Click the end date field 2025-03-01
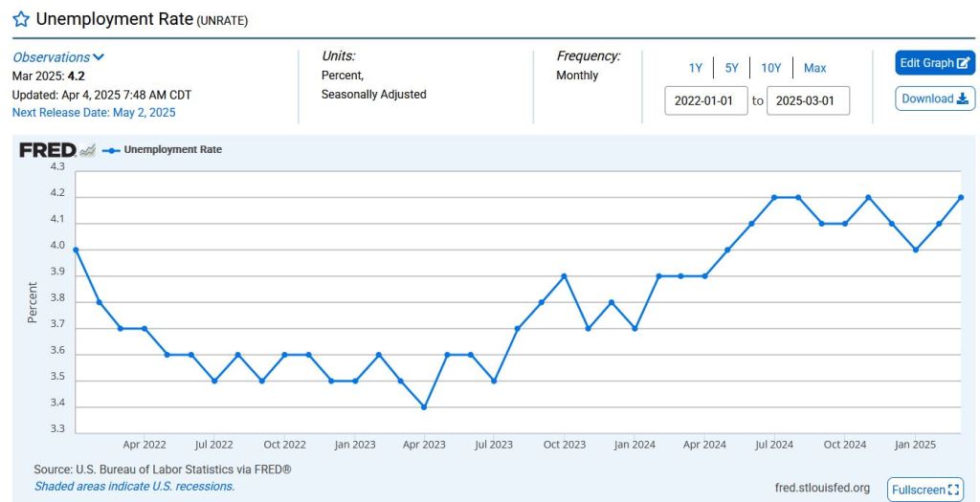This screenshot has height=502, width=980. click(x=808, y=100)
